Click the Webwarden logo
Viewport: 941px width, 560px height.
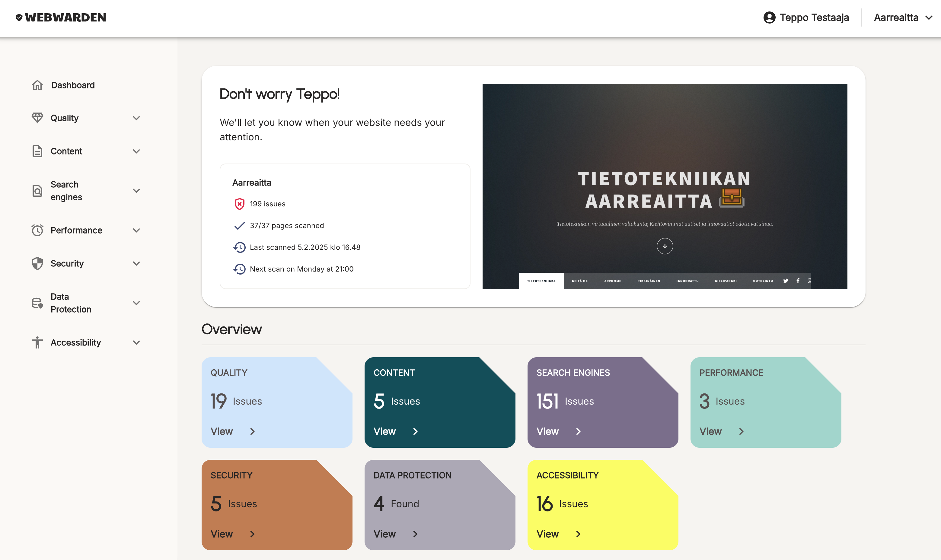coord(61,17)
